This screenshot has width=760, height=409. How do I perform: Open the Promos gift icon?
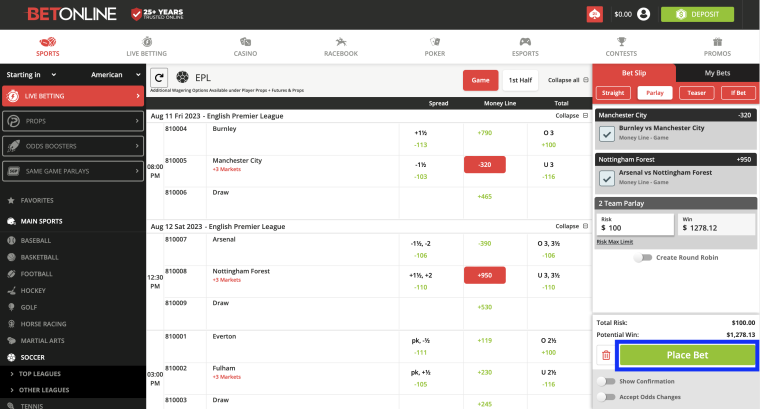717,42
